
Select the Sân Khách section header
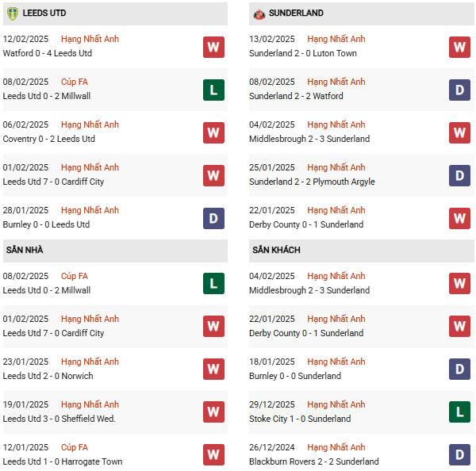click(277, 251)
